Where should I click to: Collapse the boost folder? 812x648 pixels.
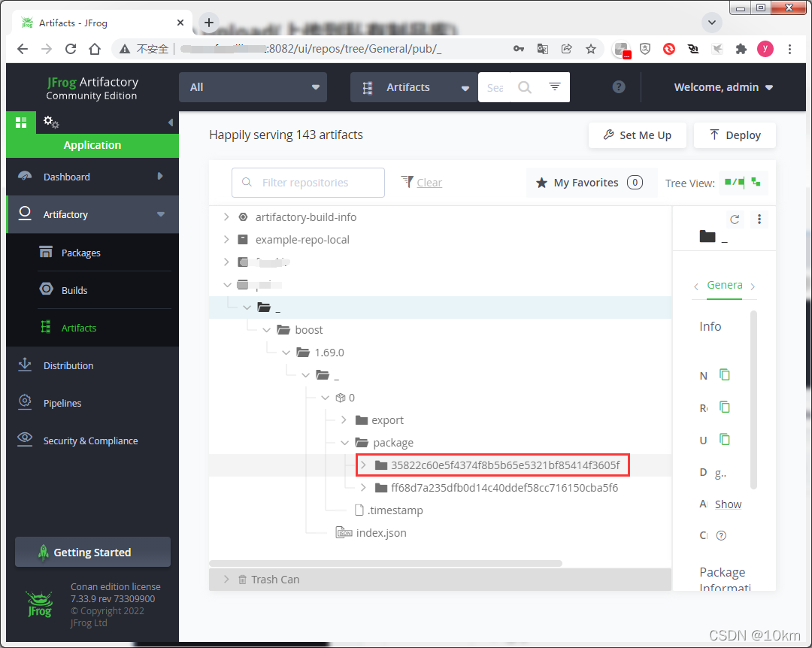[x=267, y=330]
